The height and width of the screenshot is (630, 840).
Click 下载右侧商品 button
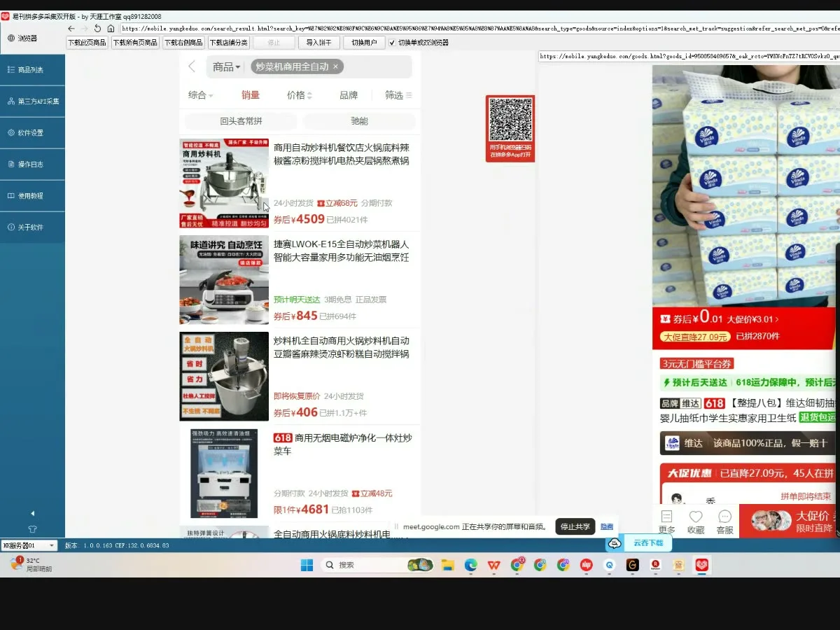pos(183,43)
